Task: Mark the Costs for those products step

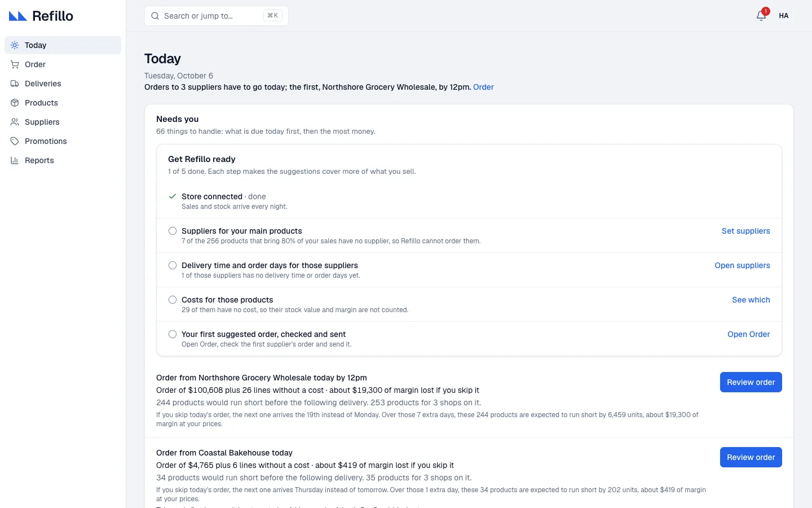Action: 173,300
